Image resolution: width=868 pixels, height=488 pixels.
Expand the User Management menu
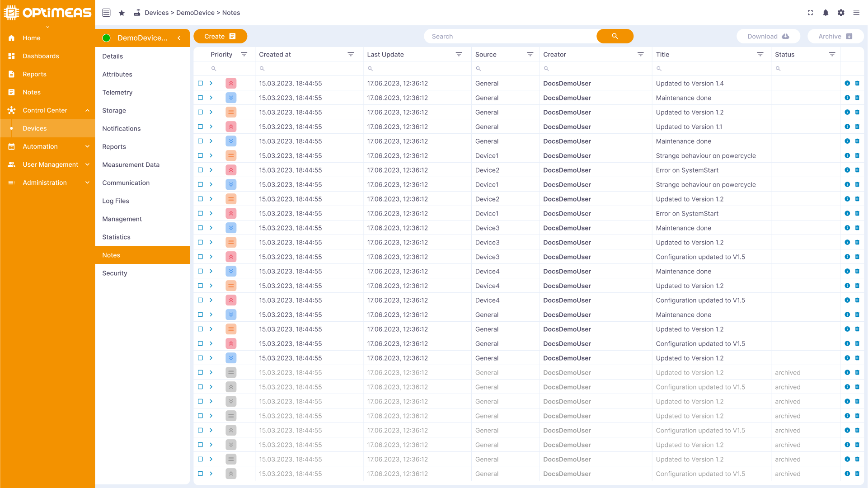[x=87, y=164]
